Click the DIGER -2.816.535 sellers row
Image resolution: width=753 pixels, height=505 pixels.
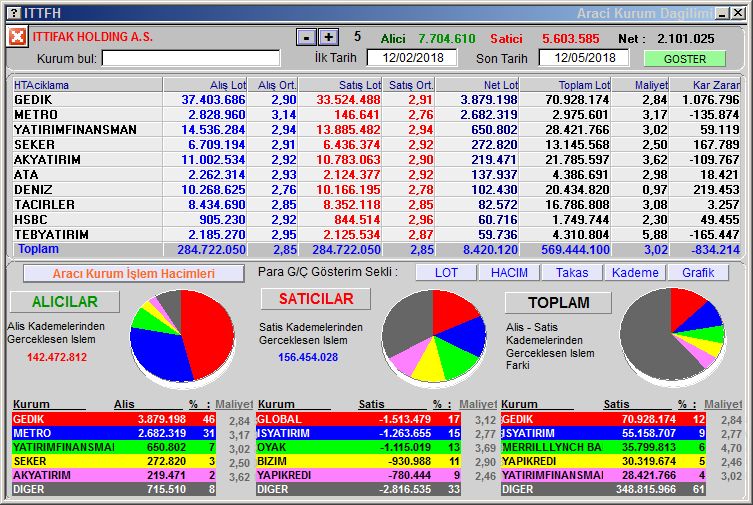pos(359,489)
